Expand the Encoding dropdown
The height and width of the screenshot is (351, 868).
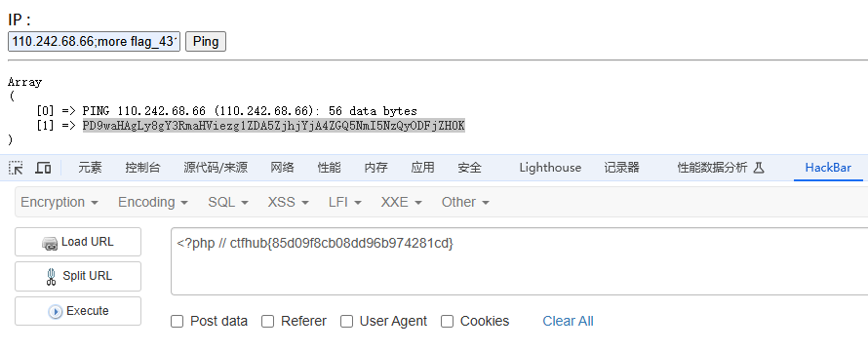click(153, 202)
